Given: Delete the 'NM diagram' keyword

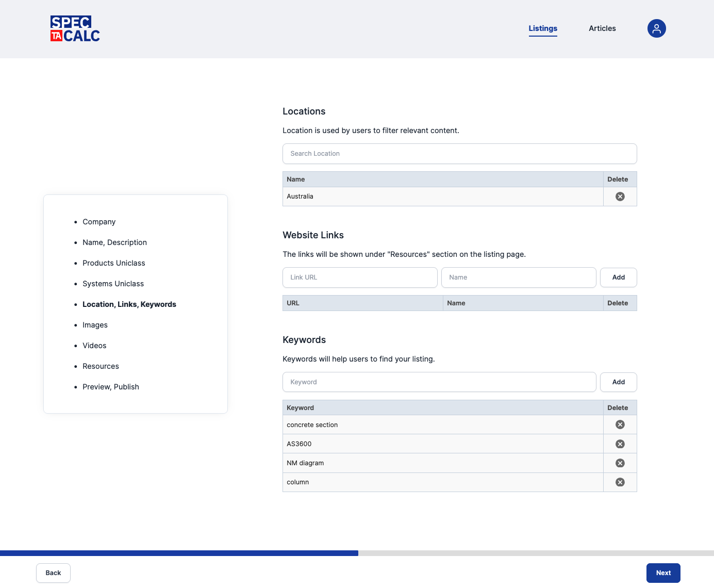Looking at the screenshot, I should (x=620, y=463).
